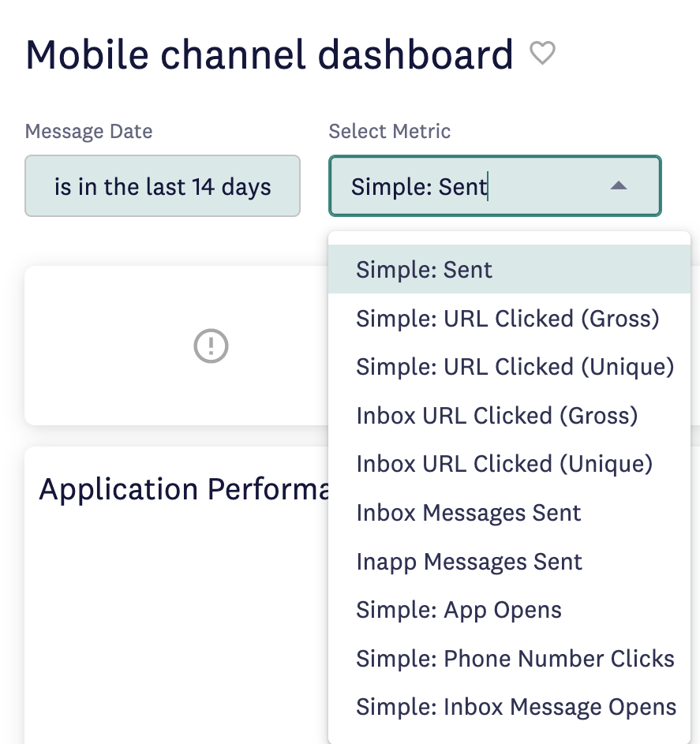This screenshot has width=700, height=744.
Task: Click the warning exclamation icon
Action: click(211, 346)
